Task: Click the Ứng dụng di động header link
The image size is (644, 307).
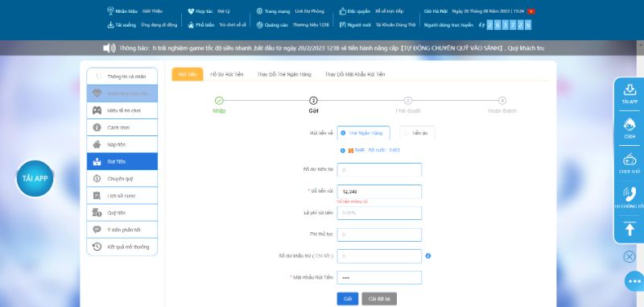Action: click(x=159, y=25)
